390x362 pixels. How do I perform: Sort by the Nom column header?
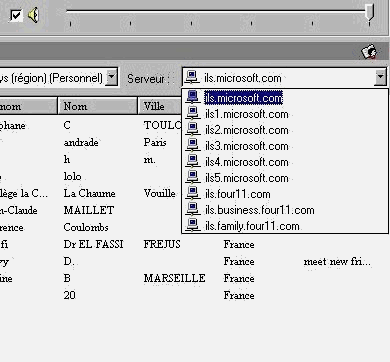click(x=98, y=106)
